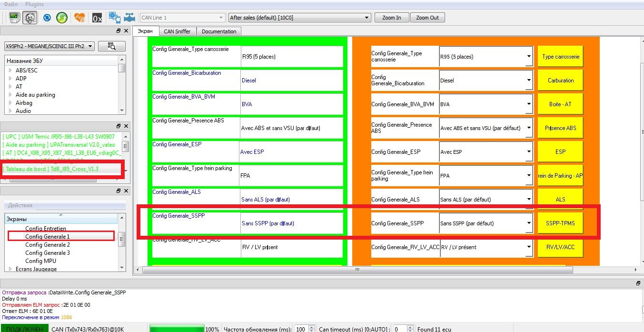Close the detected ECU list panel
This screenshot has height=332, width=644.
(x=126, y=126)
